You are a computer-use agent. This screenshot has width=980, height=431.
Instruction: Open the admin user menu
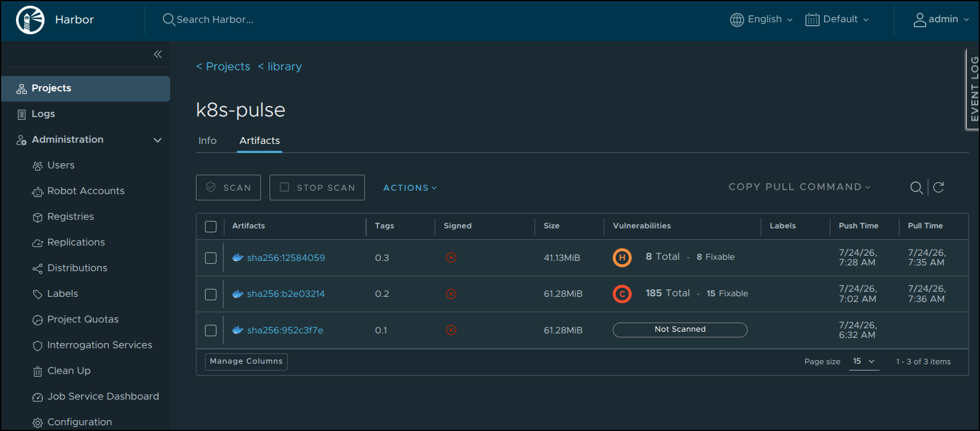pos(941,19)
